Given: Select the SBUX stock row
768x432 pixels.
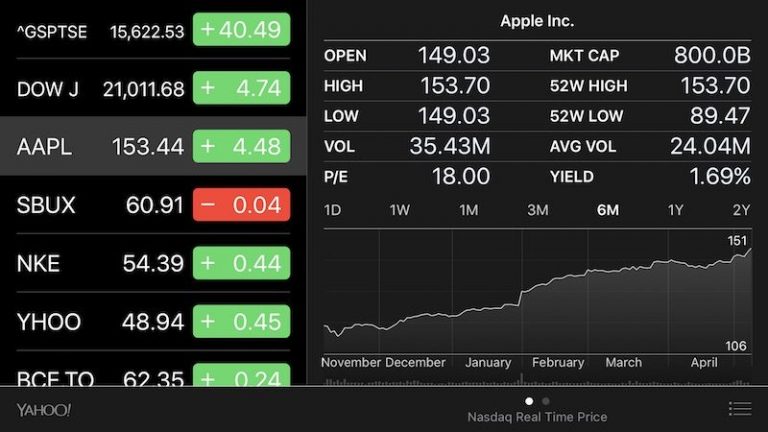Looking at the screenshot, I should [x=100, y=205].
